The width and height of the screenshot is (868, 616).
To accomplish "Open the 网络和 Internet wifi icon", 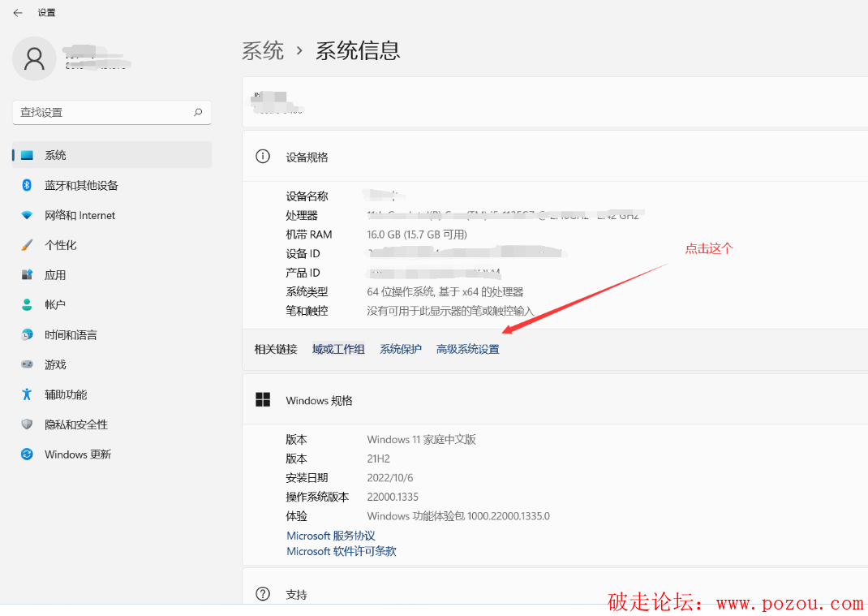I will tap(27, 215).
